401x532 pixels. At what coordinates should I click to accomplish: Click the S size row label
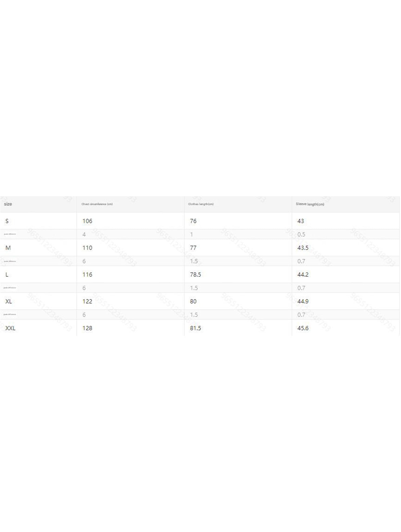point(7,221)
